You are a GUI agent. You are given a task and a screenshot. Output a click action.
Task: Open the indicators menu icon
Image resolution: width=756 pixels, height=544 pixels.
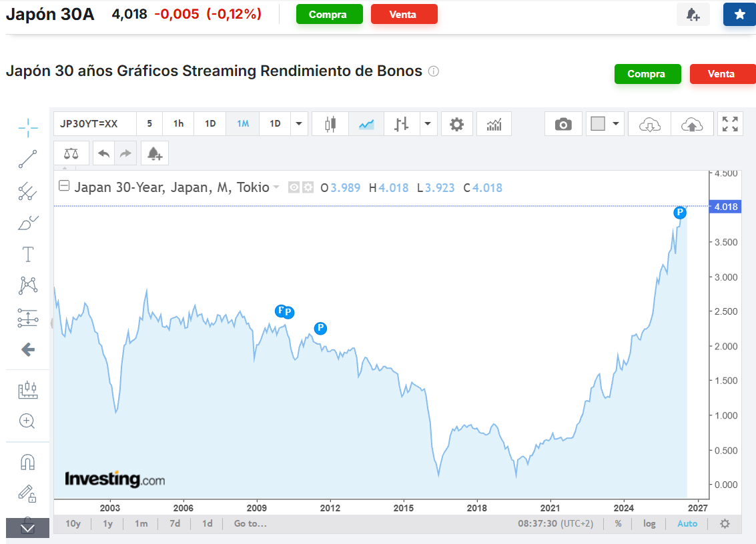494,124
